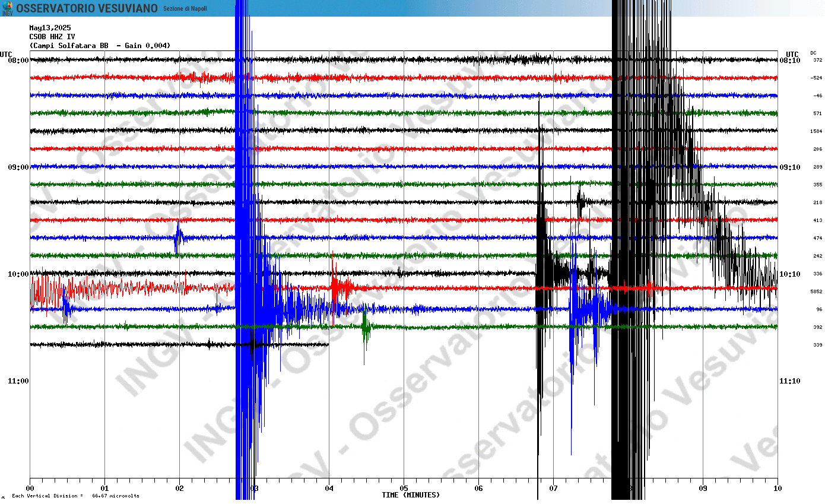
Task: Select DC value 289
Action: pos(818,167)
